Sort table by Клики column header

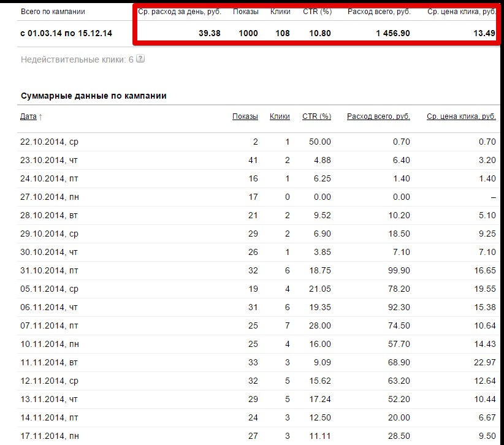[x=280, y=116]
